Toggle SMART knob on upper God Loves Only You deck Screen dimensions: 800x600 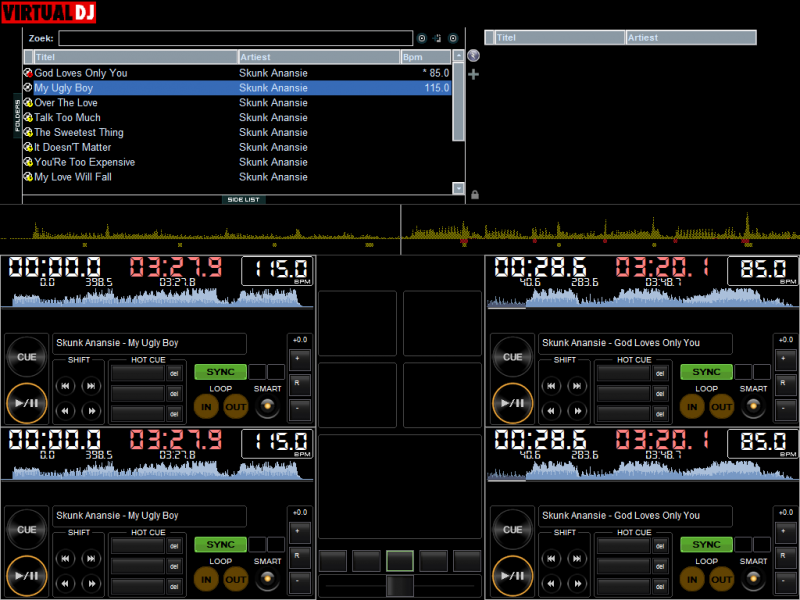pyautogui.click(x=753, y=407)
